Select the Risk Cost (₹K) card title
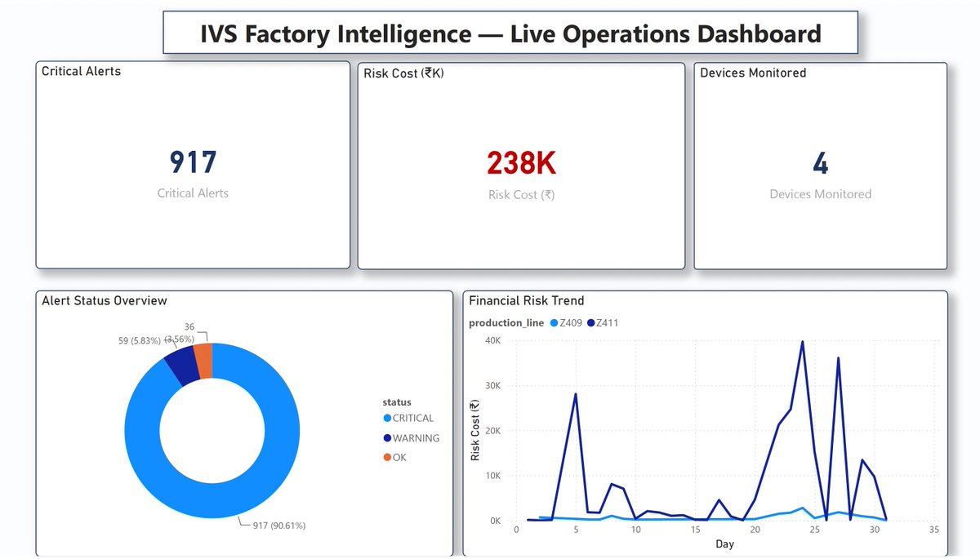 (x=403, y=73)
